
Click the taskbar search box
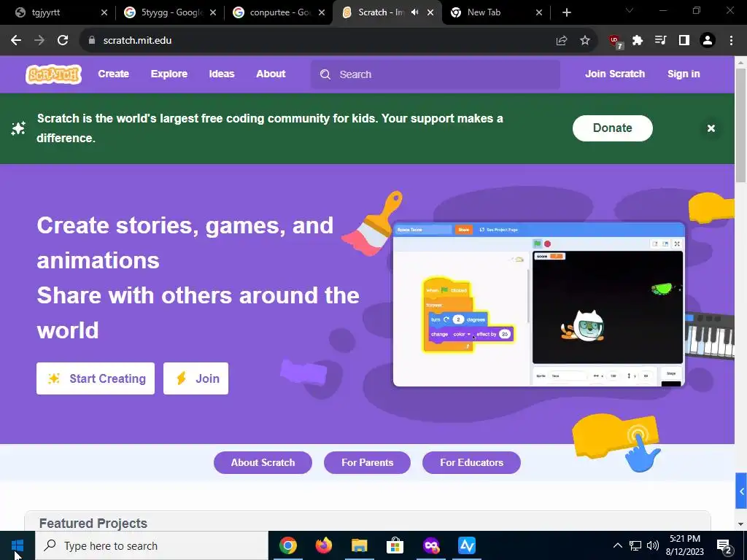click(x=152, y=545)
